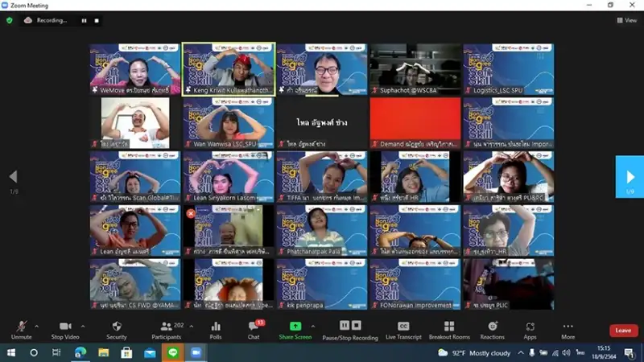The height and width of the screenshot is (362, 644).
Task: Leave the meeting
Action: tap(622, 330)
